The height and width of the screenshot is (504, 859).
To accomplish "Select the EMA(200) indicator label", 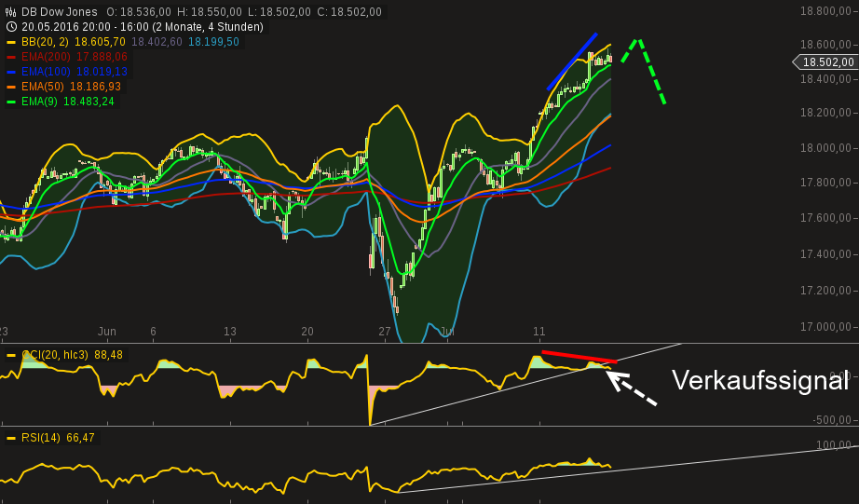I will (x=46, y=57).
